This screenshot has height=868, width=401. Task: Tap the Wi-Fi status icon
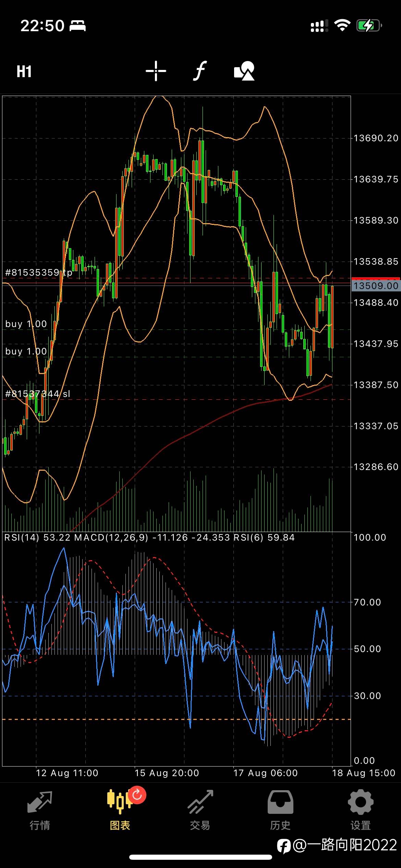(342, 25)
